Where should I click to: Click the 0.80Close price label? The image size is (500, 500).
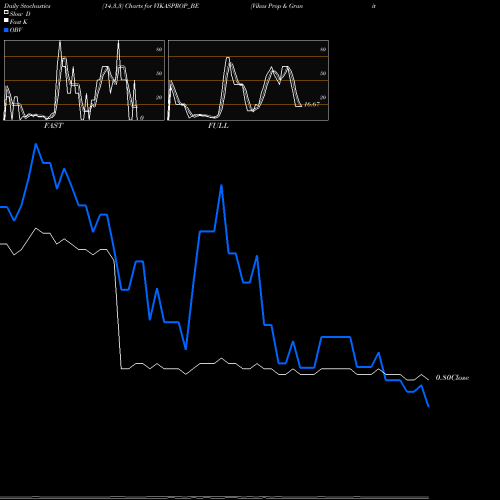tap(452, 378)
